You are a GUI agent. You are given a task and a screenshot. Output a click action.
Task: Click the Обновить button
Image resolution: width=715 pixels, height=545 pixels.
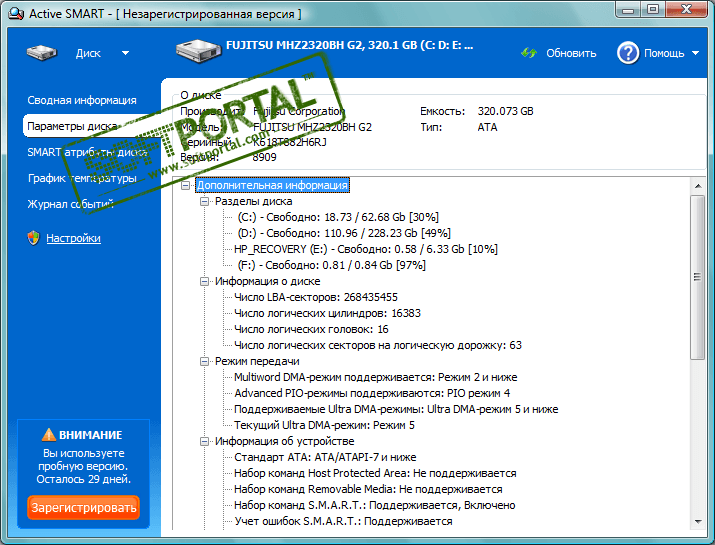coord(571,53)
